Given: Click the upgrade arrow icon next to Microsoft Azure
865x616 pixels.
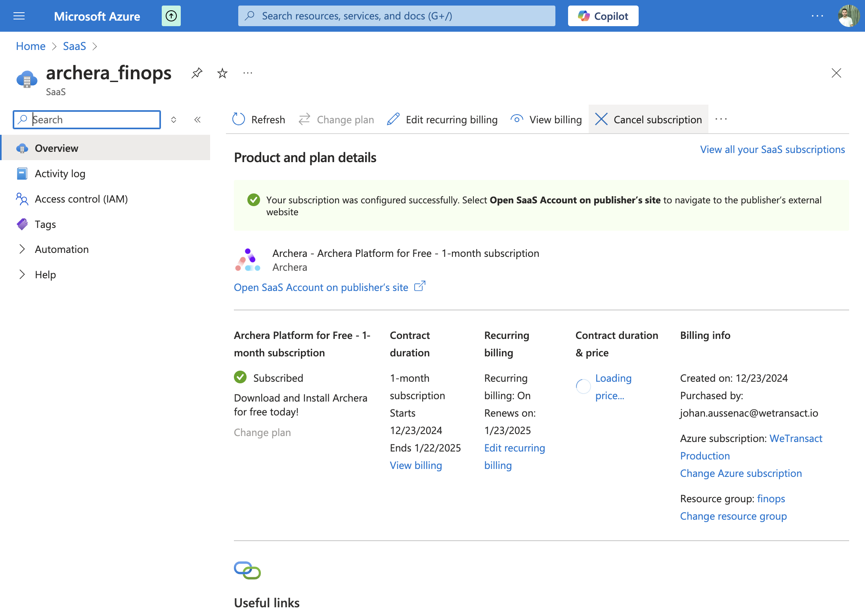Looking at the screenshot, I should click(171, 16).
